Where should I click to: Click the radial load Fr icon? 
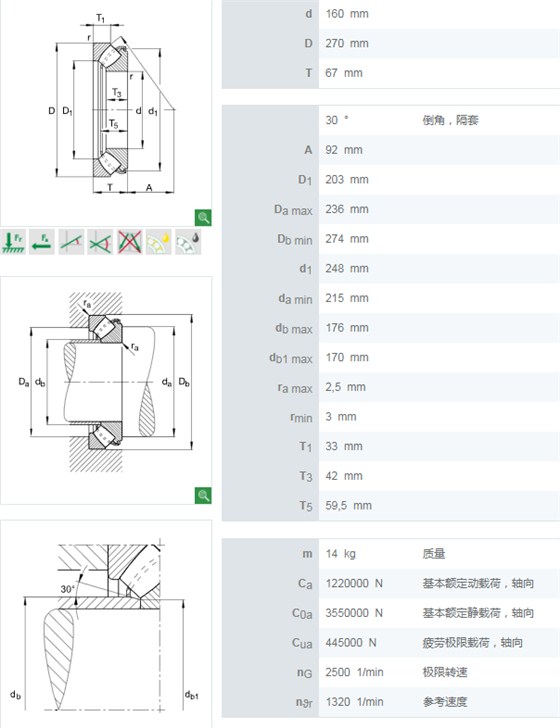13,241
